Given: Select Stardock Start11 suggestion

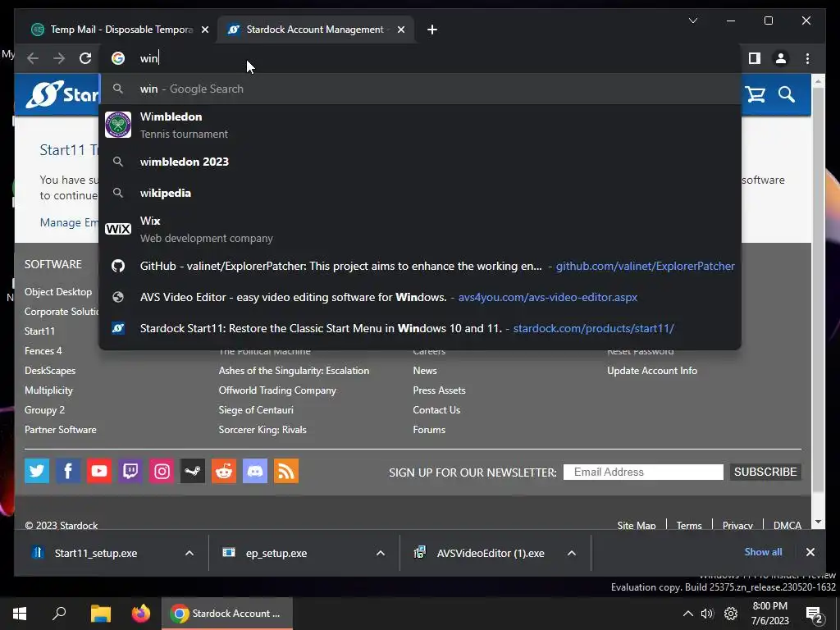Looking at the screenshot, I should click(x=420, y=328).
